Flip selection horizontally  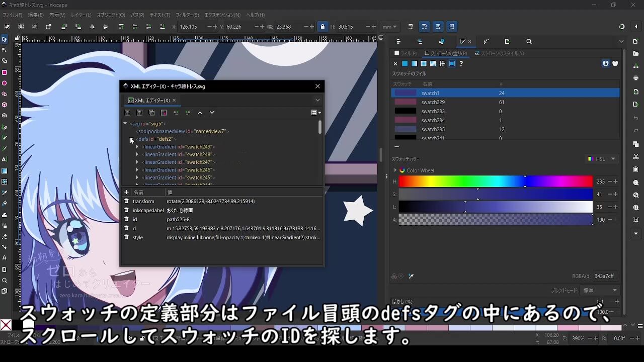coord(92,27)
